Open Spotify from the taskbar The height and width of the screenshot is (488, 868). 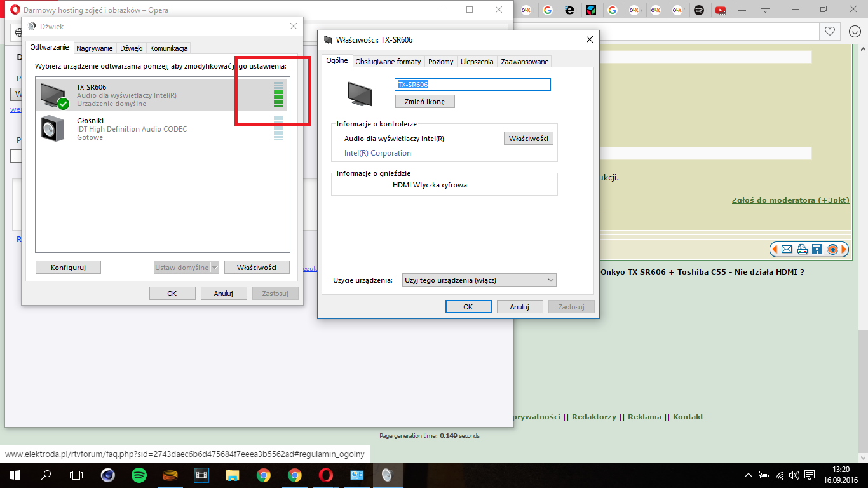point(139,475)
